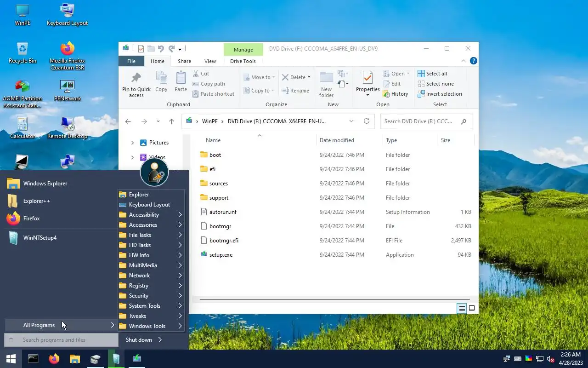Viewport: 588px width, 368px height.
Task: Open the Delete dropdown arrow
Action: pyautogui.click(x=309, y=77)
